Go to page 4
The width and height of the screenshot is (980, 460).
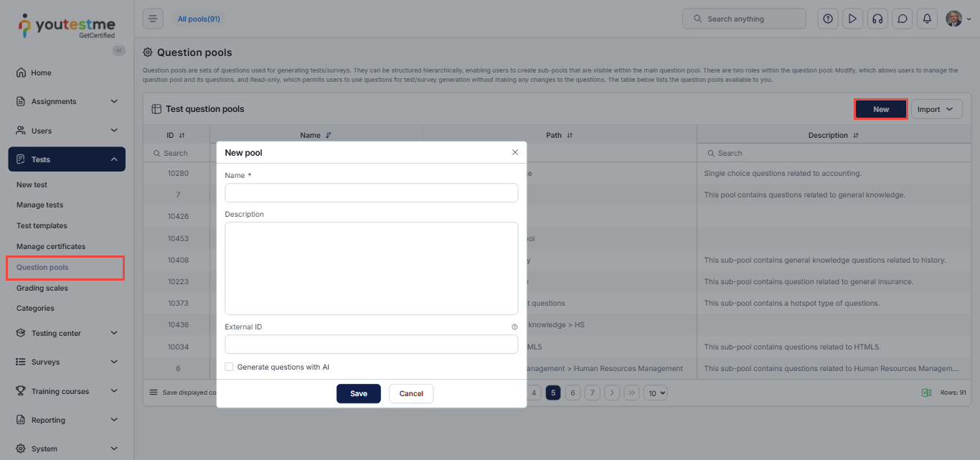click(534, 393)
